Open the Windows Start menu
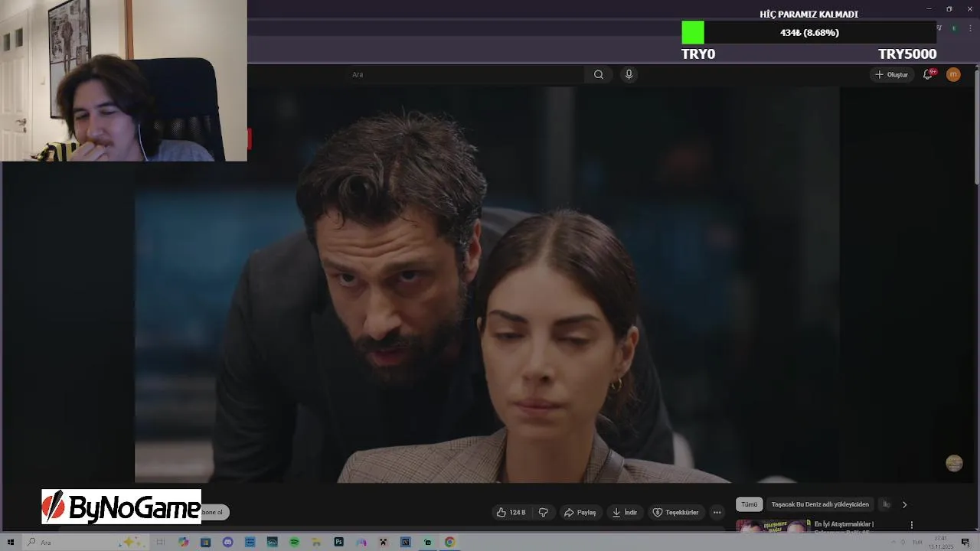Image resolution: width=980 pixels, height=551 pixels. click(x=11, y=542)
